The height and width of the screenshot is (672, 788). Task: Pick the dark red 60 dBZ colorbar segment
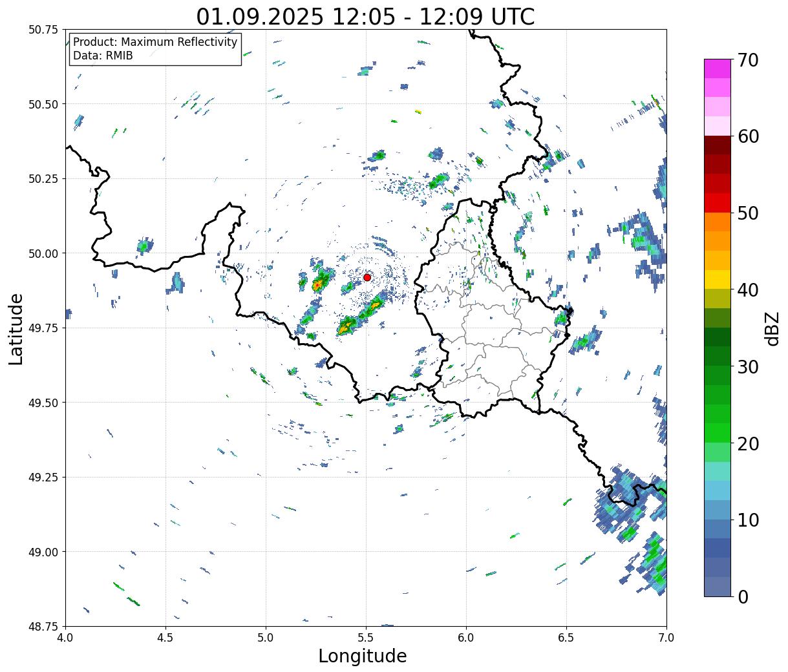click(x=718, y=145)
